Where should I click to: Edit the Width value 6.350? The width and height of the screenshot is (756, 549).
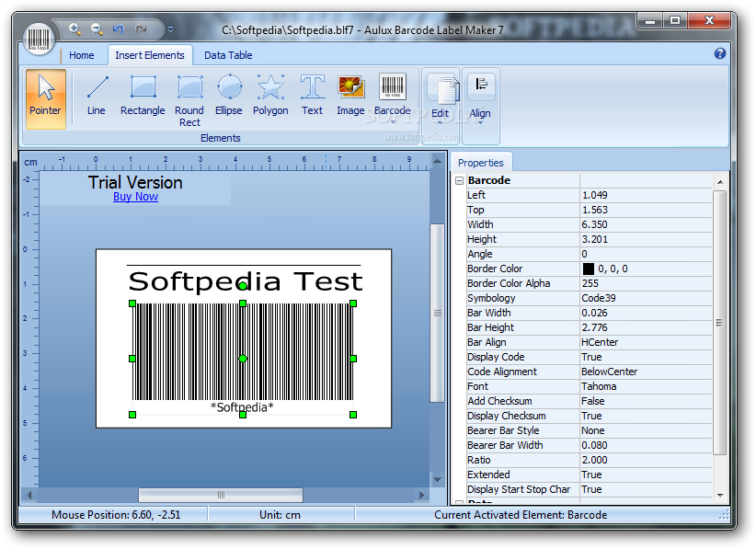(646, 224)
